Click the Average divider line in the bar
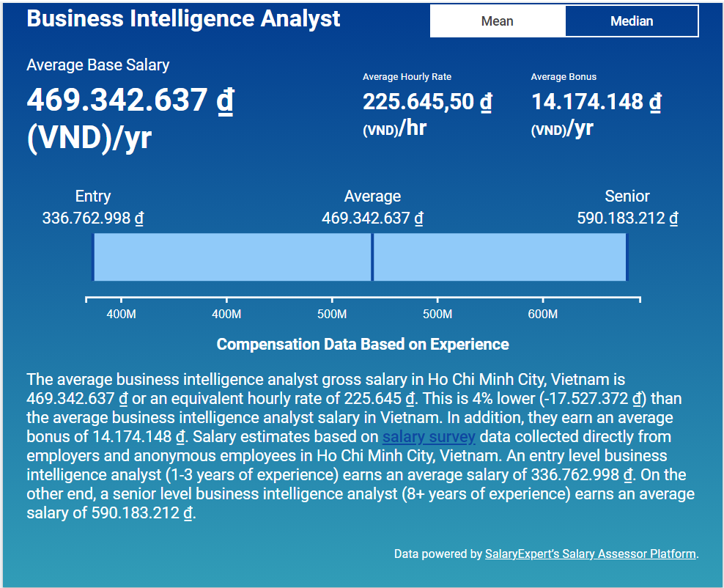This screenshot has height=588, width=724. [x=372, y=257]
